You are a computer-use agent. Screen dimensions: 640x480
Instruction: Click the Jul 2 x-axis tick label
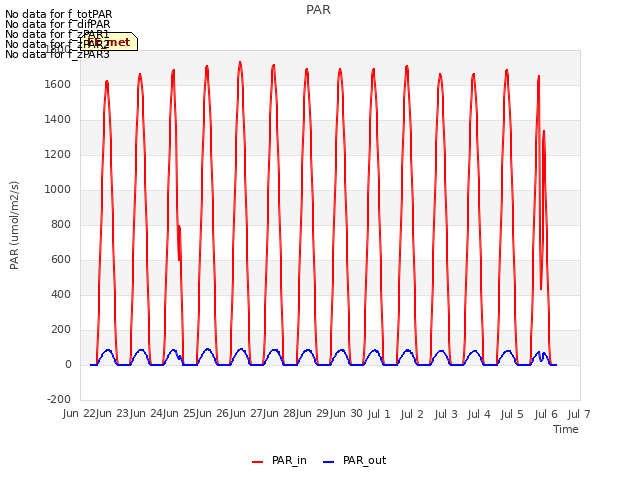(412, 414)
